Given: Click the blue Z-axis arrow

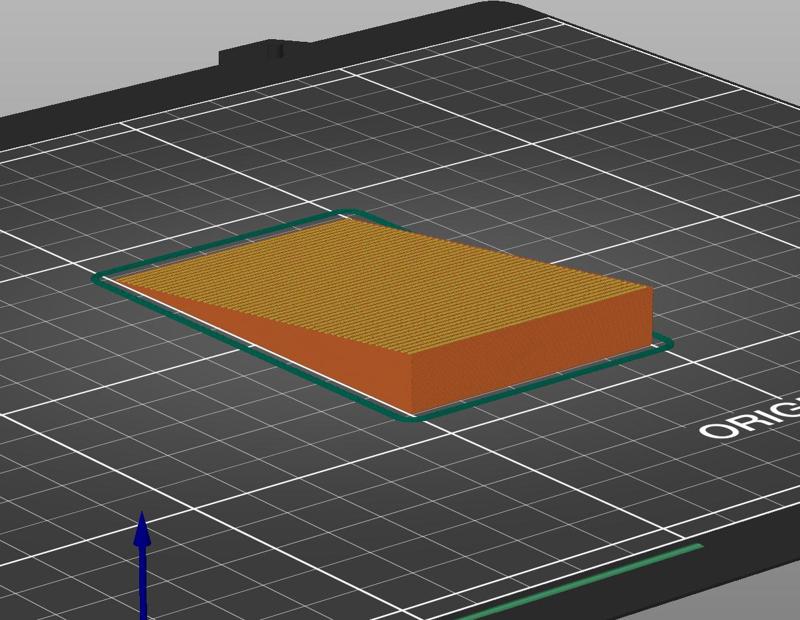Looking at the screenshot, I should click(x=142, y=565).
